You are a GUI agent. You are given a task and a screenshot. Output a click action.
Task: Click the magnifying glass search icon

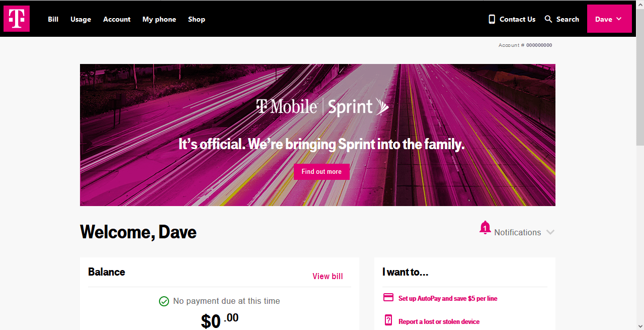[x=548, y=19]
